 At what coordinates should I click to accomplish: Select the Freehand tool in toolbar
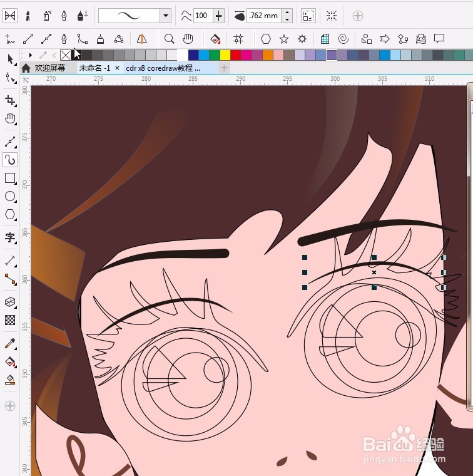coord(10,39)
